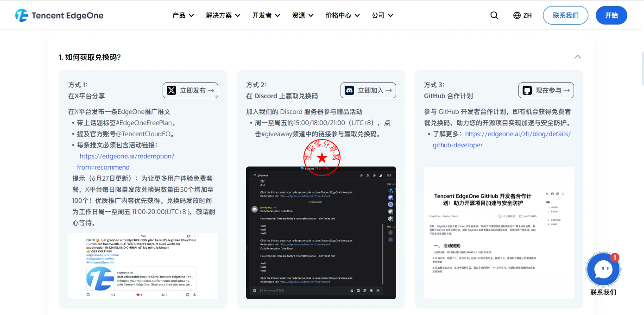The image size is (644, 315).
Task: Click the globe language icon
Action: pos(517,15)
